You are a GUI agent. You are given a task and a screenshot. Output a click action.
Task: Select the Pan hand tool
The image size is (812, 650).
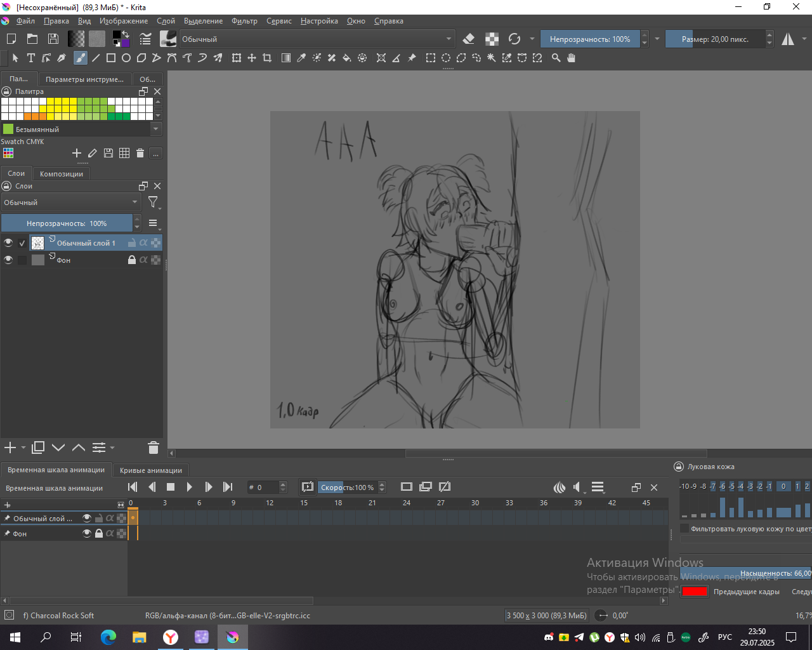point(572,58)
